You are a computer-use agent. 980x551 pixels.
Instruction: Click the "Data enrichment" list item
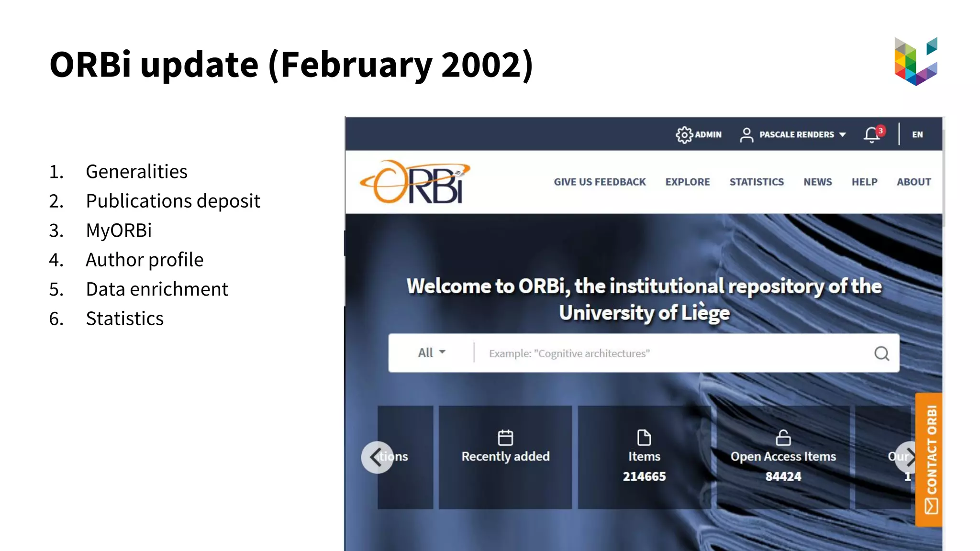(157, 289)
